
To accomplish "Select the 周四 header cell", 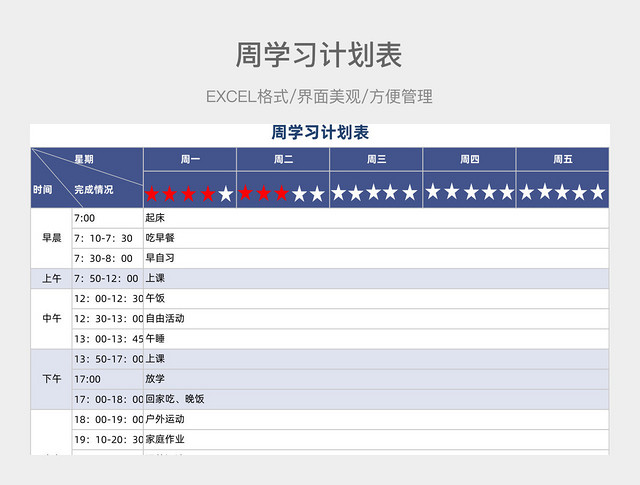I will point(469,159).
